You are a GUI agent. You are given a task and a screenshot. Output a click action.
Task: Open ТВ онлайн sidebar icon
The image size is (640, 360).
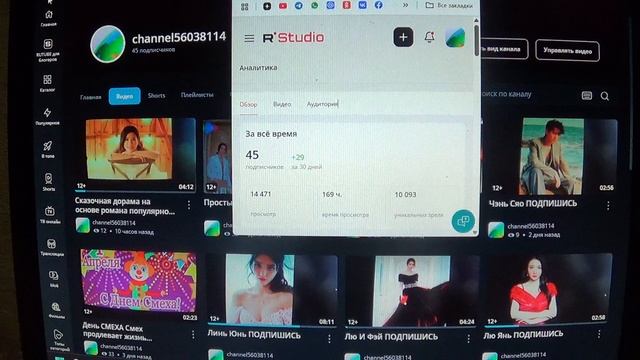50,215
